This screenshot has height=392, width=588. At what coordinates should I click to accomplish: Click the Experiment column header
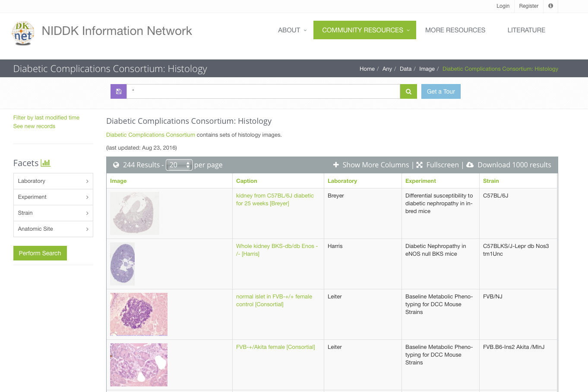pyautogui.click(x=420, y=181)
